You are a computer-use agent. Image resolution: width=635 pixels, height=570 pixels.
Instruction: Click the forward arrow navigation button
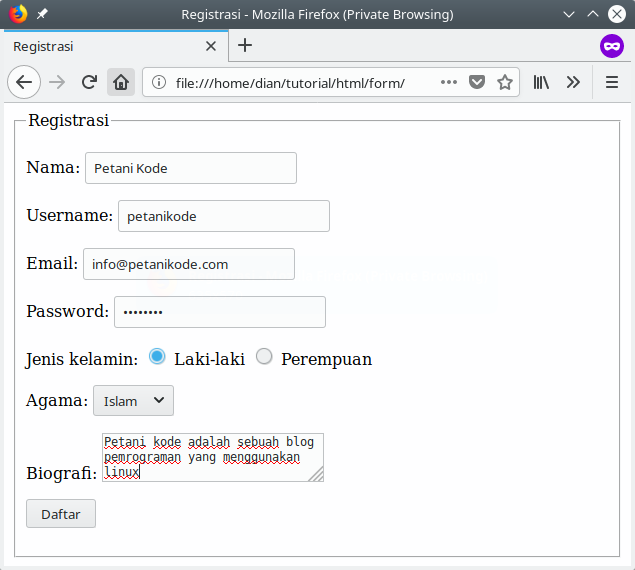pos(57,82)
